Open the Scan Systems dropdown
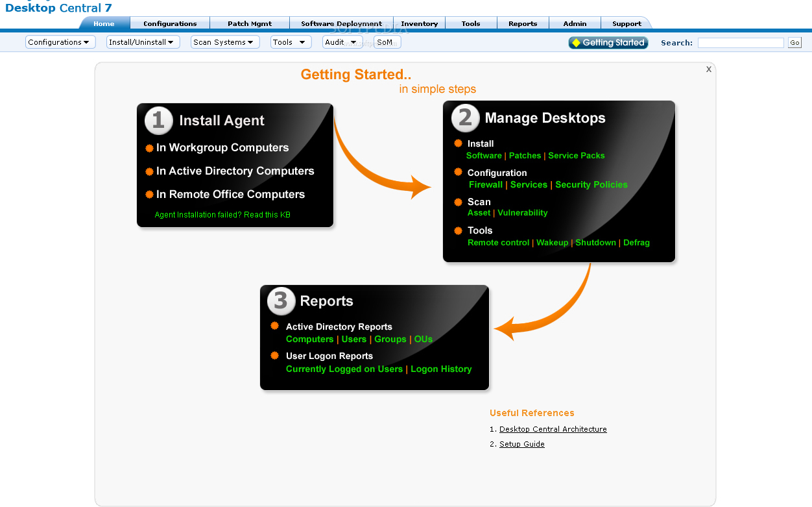This screenshot has height=507, width=812. click(x=225, y=42)
